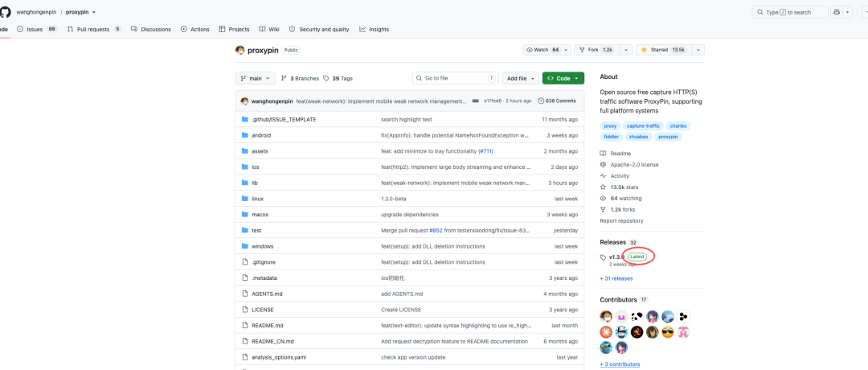Image resolution: width=868 pixels, height=370 pixels.
Task: Select the 'proxy' topic tag
Action: tap(610, 125)
